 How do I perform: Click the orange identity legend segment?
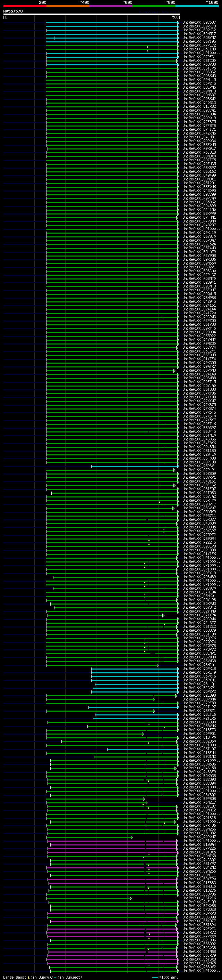68,6
